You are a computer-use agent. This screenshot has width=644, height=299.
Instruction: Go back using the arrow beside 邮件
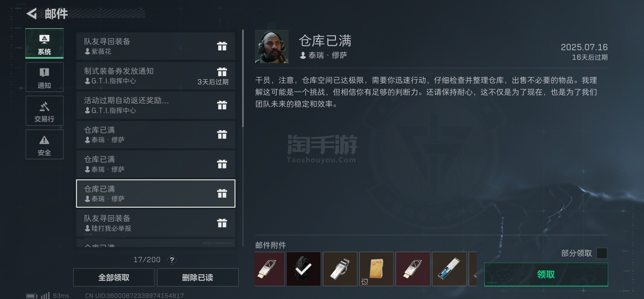tap(32, 14)
